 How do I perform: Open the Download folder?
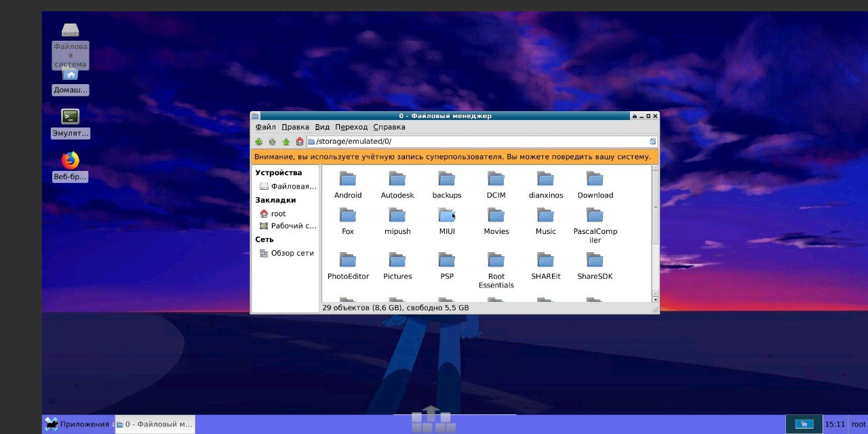(x=595, y=184)
